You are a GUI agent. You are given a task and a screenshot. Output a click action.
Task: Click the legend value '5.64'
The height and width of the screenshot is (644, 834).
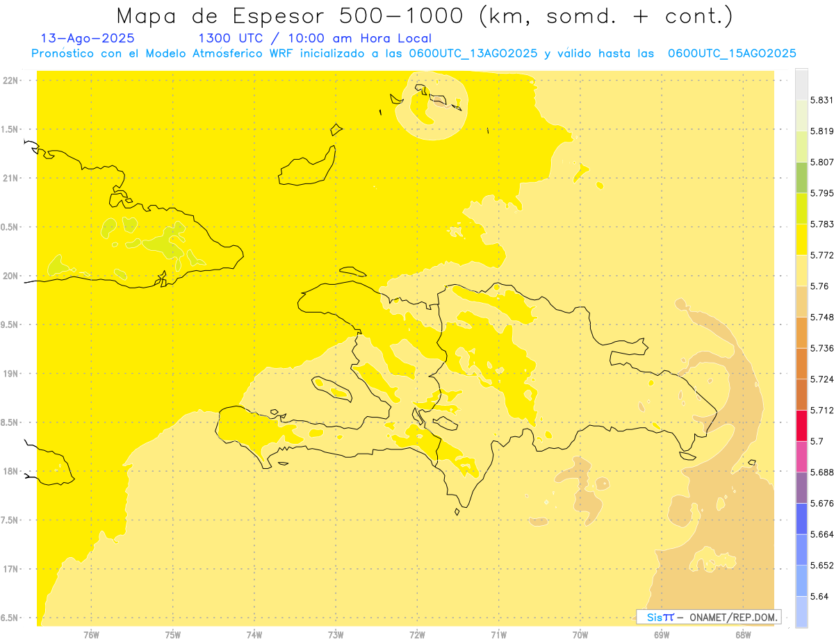pos(819,597)
